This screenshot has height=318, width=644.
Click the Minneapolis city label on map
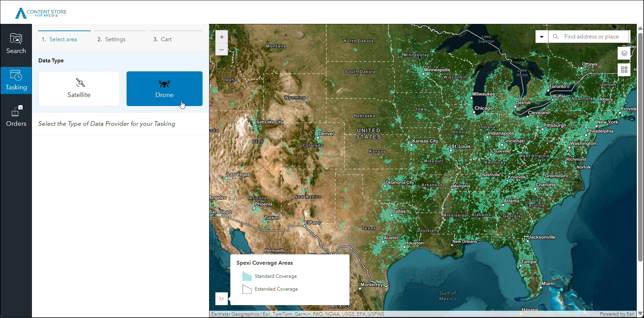pyautogui.click(x=437, y=70)
